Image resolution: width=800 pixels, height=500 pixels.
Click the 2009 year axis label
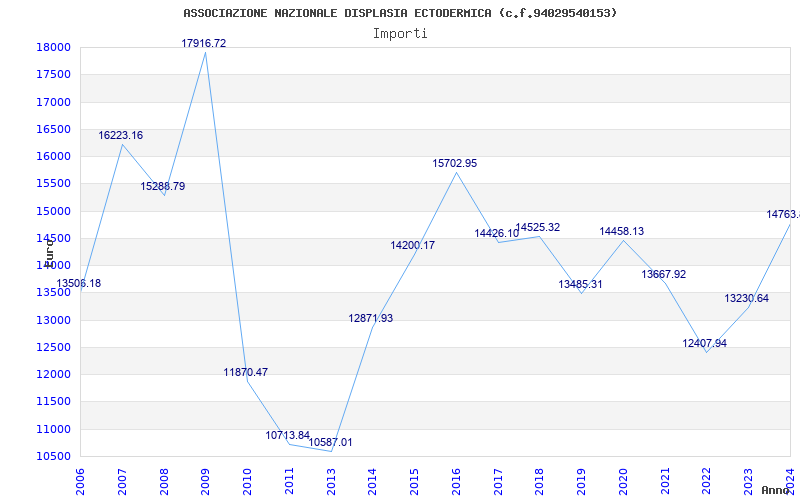click(x=205, y=482)
